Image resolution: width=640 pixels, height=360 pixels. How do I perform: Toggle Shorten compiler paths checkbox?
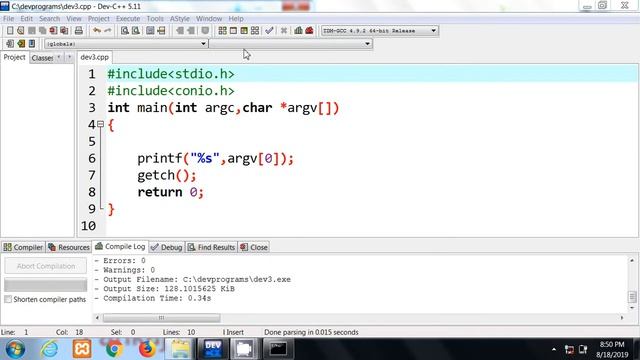point(8,299)
